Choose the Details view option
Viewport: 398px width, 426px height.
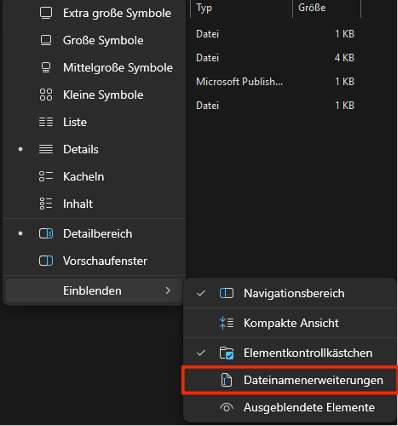click(94, 149)
